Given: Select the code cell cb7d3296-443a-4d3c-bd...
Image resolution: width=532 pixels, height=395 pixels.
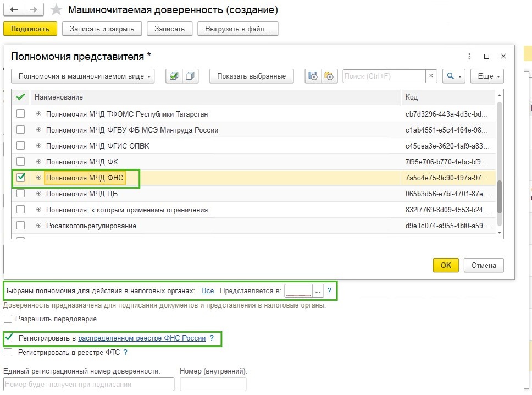Looking at the screenshot, I should (448, 114).
